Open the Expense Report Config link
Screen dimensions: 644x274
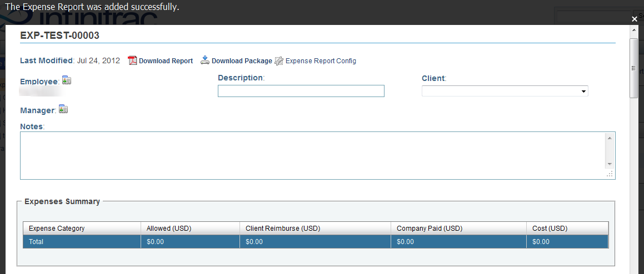(x=321, y=60)
